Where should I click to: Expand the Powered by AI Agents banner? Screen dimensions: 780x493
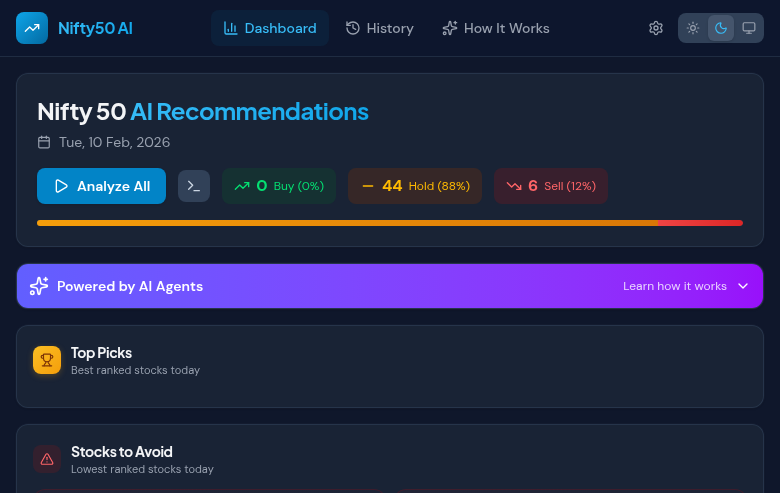click(389, 286)
